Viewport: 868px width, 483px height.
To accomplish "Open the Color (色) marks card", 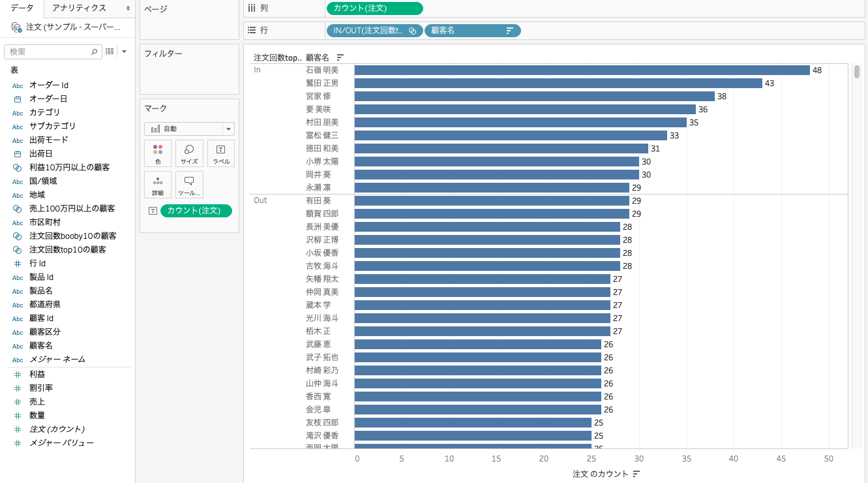I will click(158, 153).
